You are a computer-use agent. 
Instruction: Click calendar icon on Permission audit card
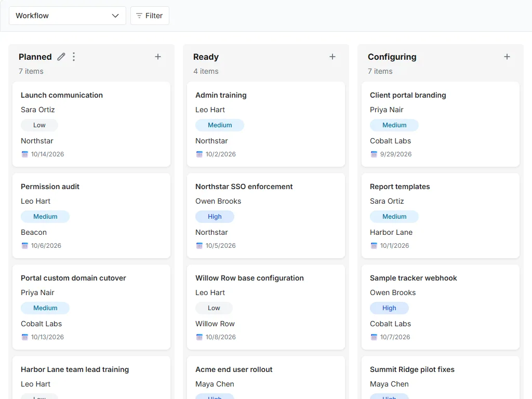tap(25, 246)
